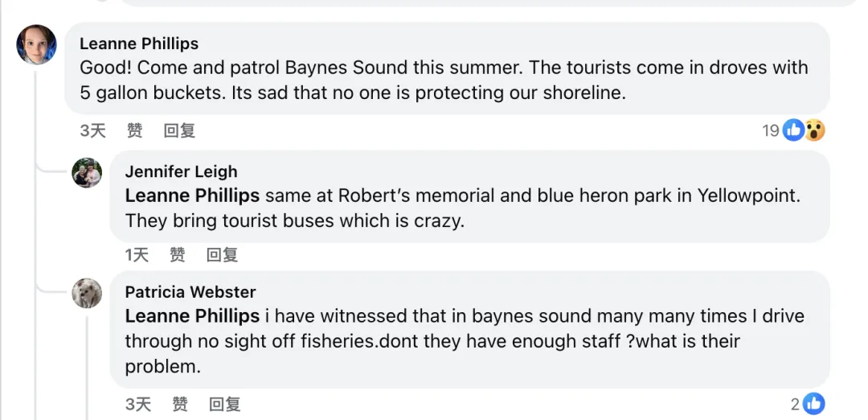This screenshot has width=868, height=420.
Task: Open the Patricia Webster commenter name
Action: [x=190, y=292]
